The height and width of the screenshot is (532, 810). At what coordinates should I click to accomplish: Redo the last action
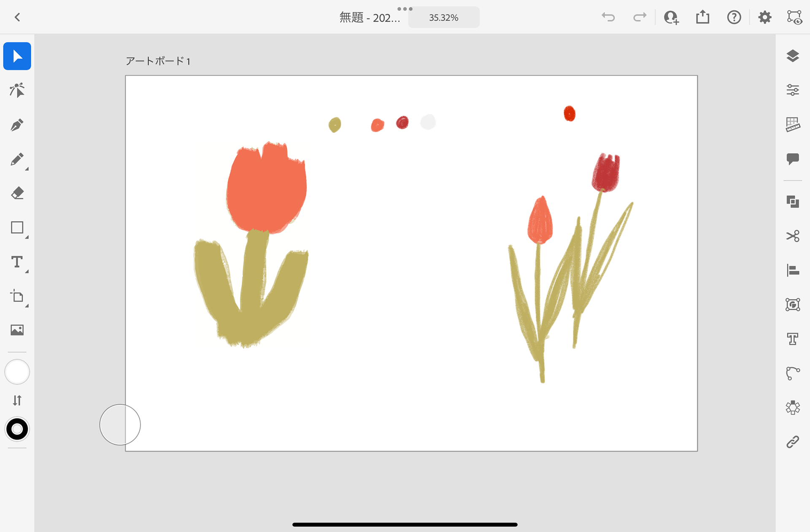click(640, 17)
